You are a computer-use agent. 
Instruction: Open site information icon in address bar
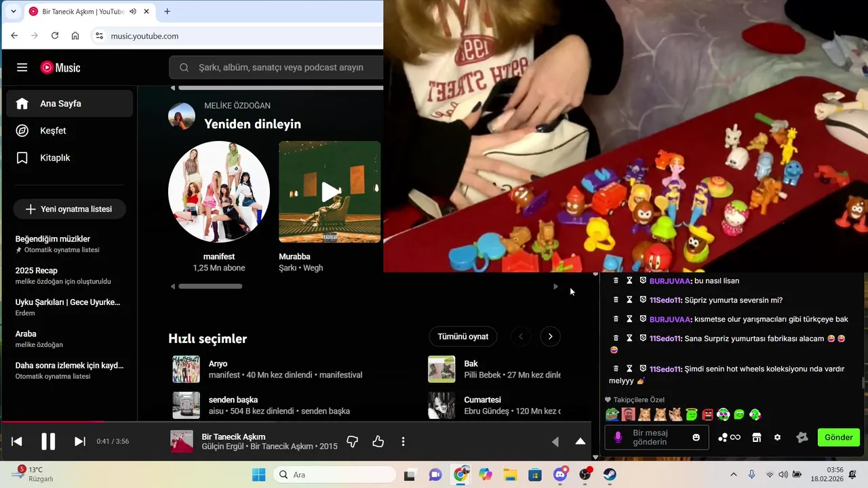[x=99, y=36]
